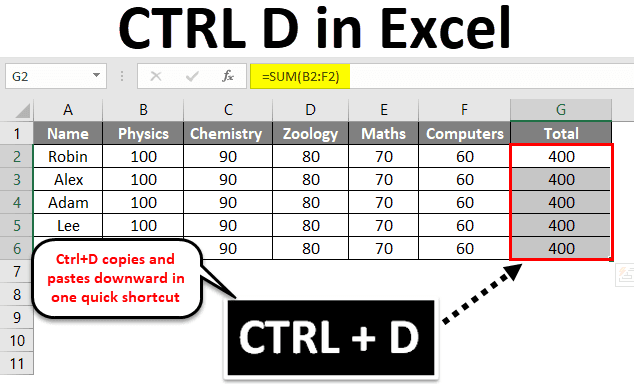Click the formula bar with =SUM(B2:F2)

coord(442,76)
